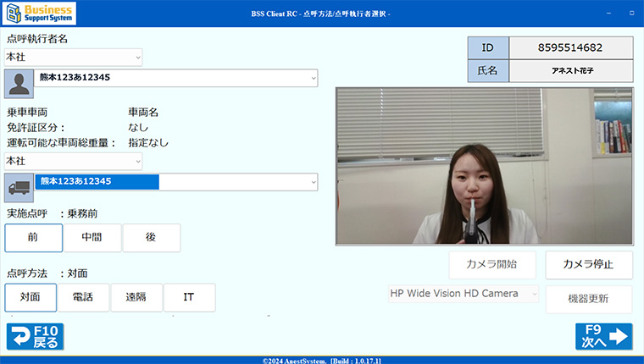Viewport: 644px width, 364px height.
Task: Choose 電話 as roll call method
Action: [x=83, y=298]
